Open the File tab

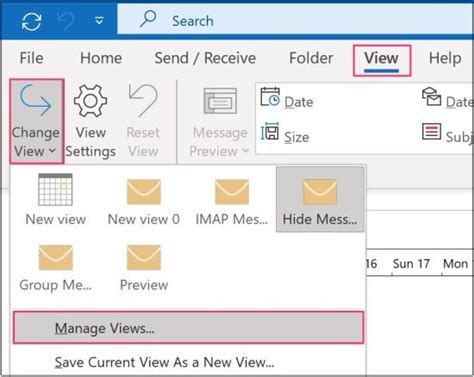(31, 58)
